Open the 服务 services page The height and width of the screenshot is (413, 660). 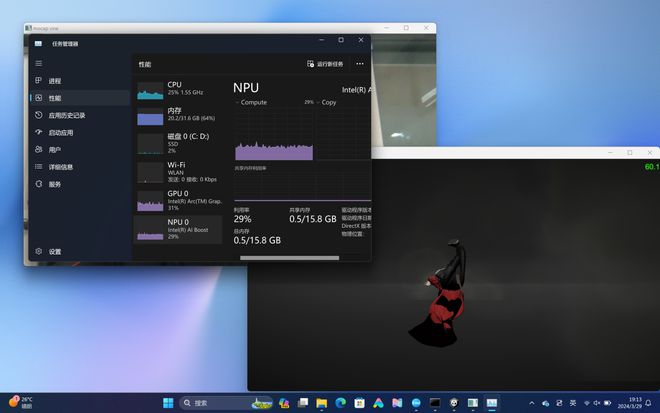[55, 184]
